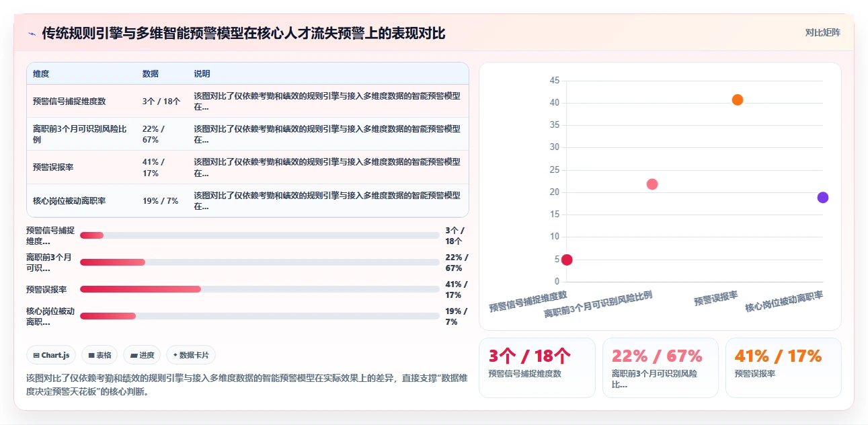Click the 预警信号捕捉维度 progress bar
This screenshot has height=425, width=868.
tap(260, 235)
